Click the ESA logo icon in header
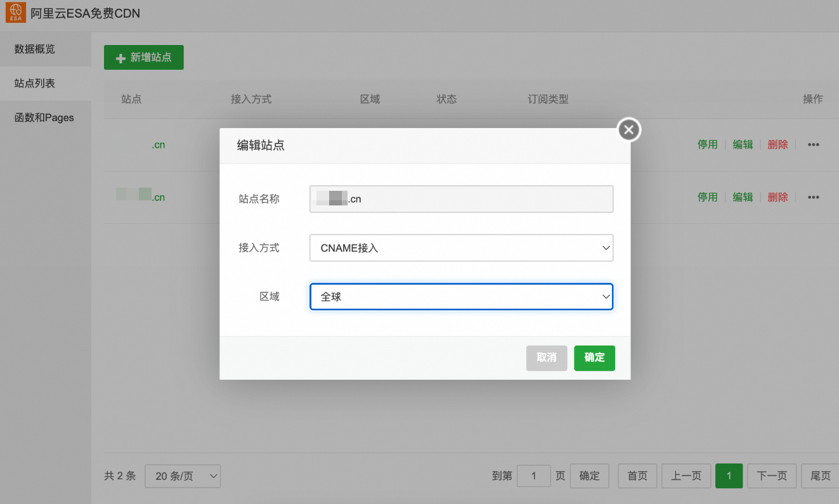The height and width of the screenshot is (504, 839). pyautogui.click(x=16, y=13)
